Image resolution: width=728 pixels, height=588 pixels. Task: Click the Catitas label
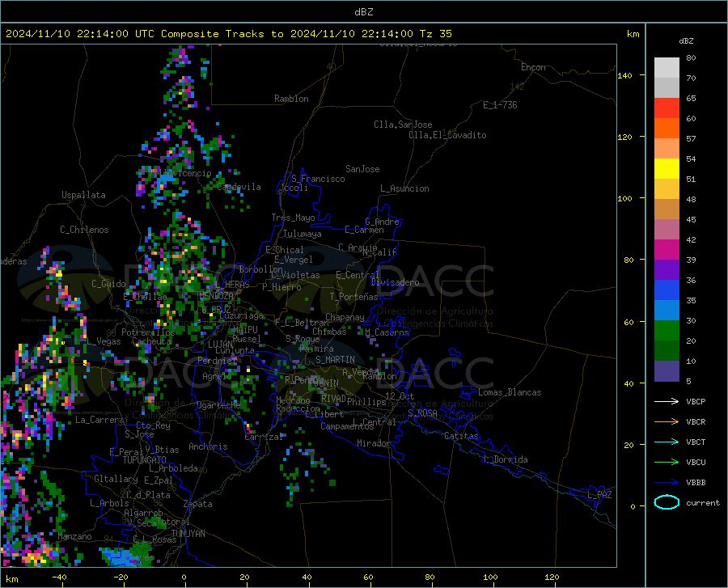(x=461, y=436)
